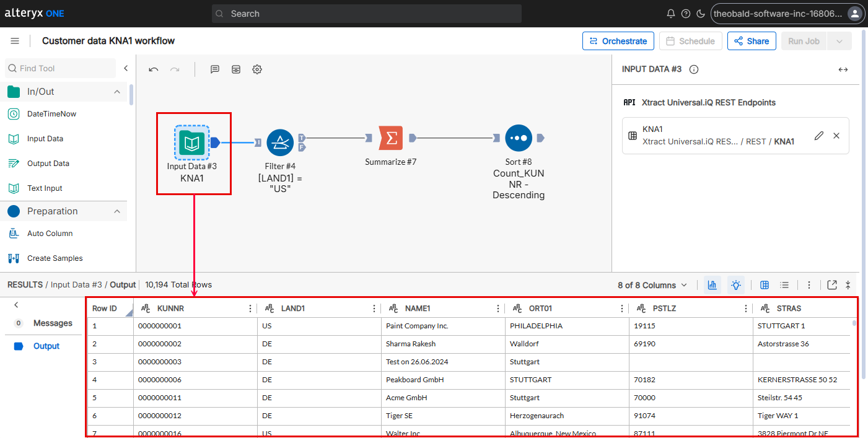Open the theobald-software account menu
This screenshot has height=438, width=868.
pos(787,14)
